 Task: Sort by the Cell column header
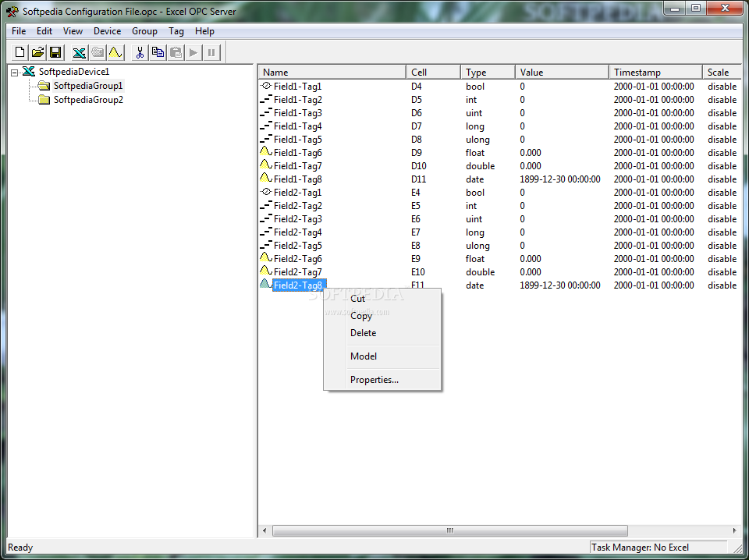tap(433, 72)
